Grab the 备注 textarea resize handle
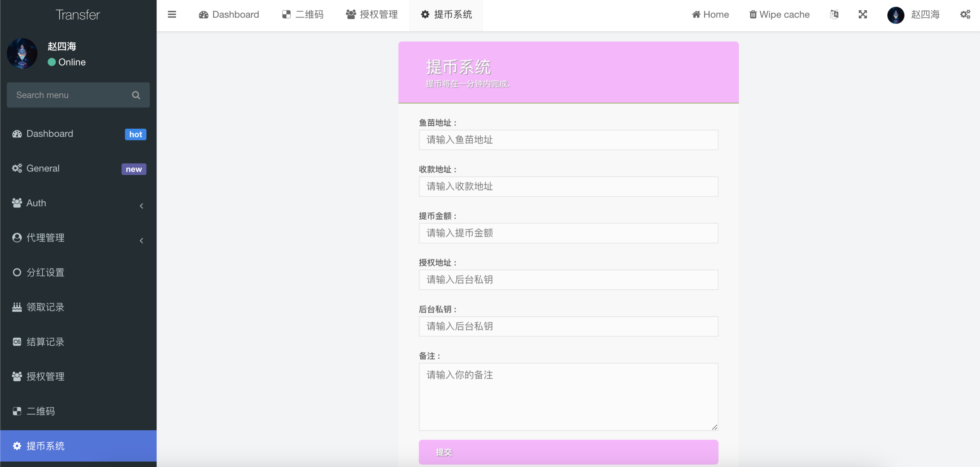The width and height of the screenshot is (980, 467). pyautogui.click(x=714, y=427)
